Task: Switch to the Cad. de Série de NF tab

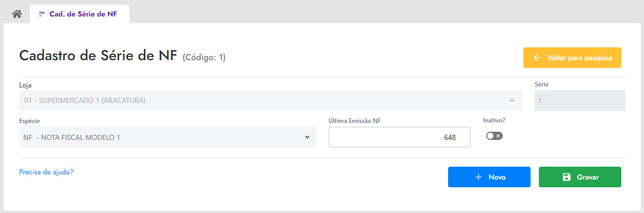Action: [79, 14]
